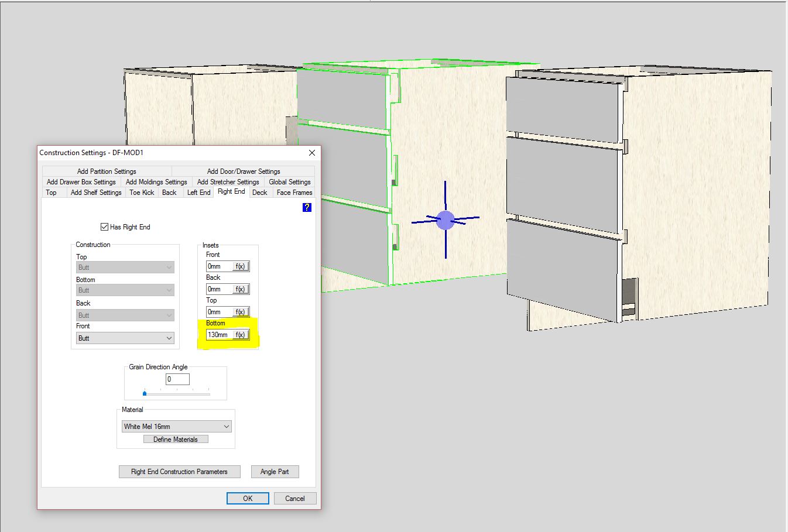The height and width of the screenshot is (532, 788).
Task: Uncheck the Has Right End checkbox
Action: coord(105,227)
